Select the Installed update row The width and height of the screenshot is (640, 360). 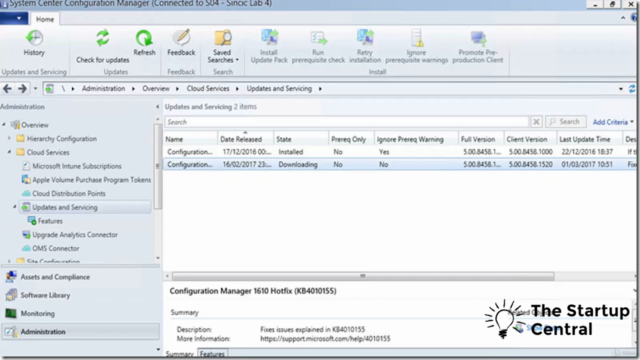pyautogui.click(x=400, y=152)
